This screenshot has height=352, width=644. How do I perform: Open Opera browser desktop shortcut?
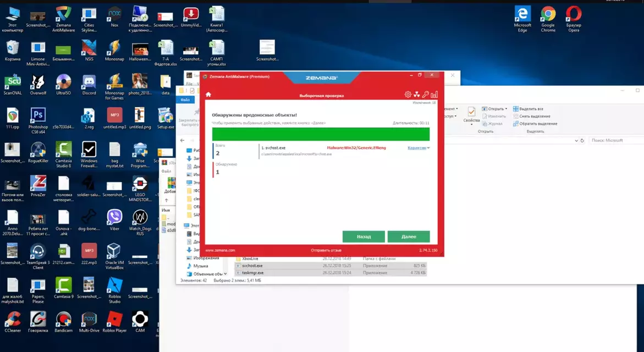pyautogui.click(x=574, y=19)
